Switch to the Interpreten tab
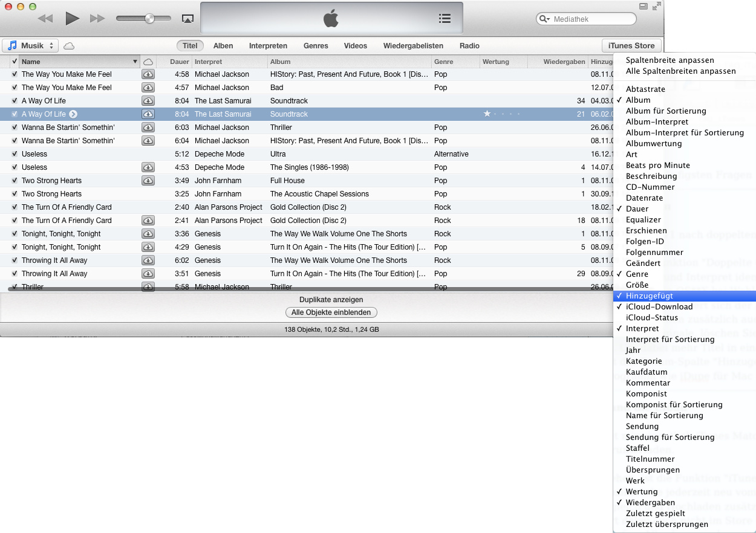 coord(268,45)
